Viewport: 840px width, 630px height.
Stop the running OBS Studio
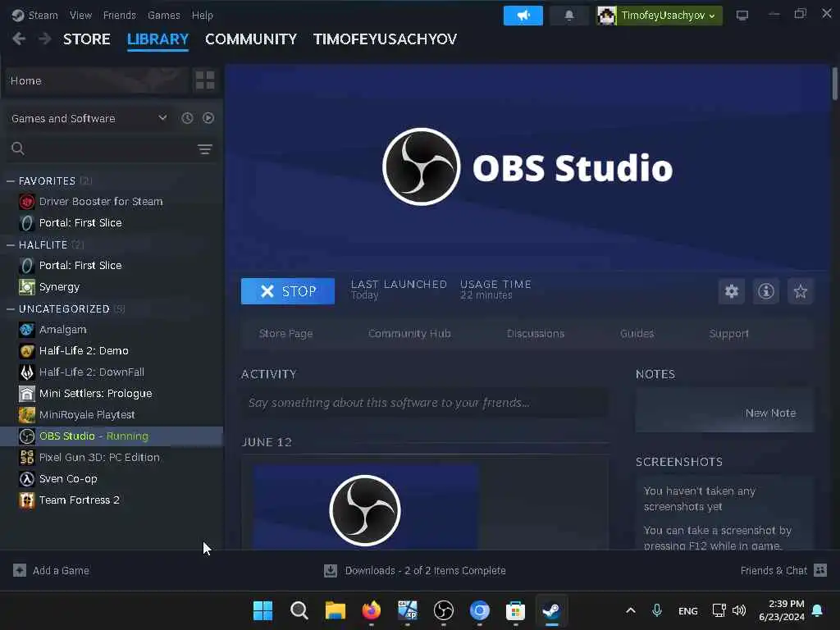point(288,291)
